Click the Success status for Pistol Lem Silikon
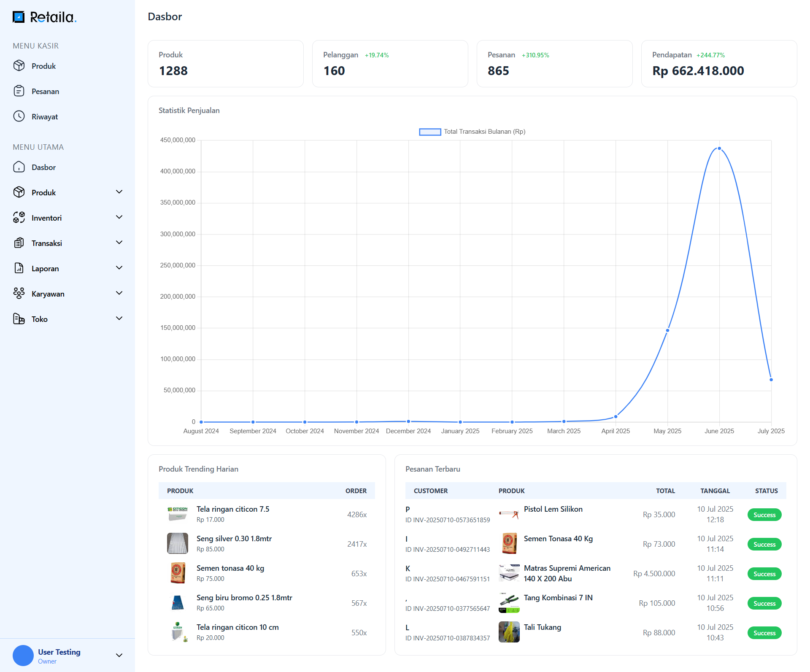 pos(764,515)
